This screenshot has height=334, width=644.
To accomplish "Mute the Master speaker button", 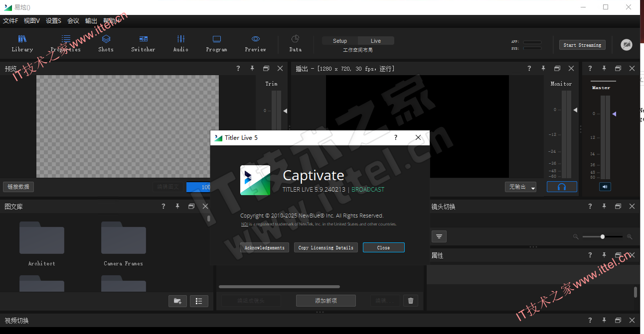I will 605,187.
